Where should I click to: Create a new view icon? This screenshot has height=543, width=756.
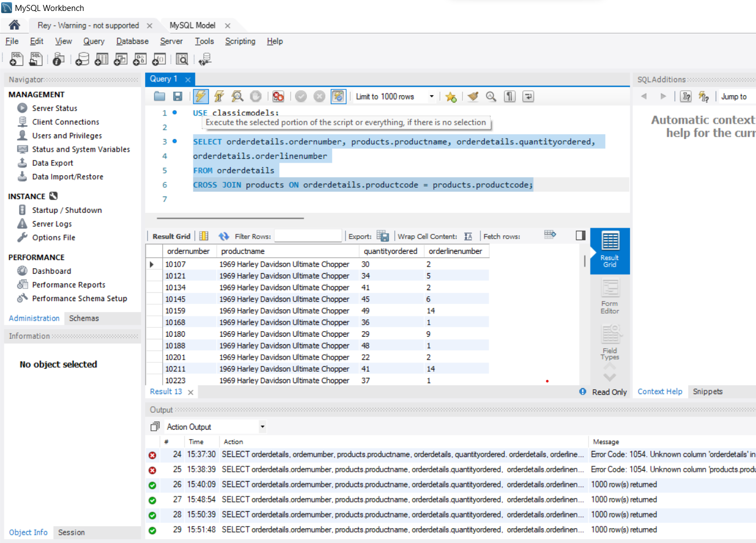pyautogui.click(x=121, y=59)
